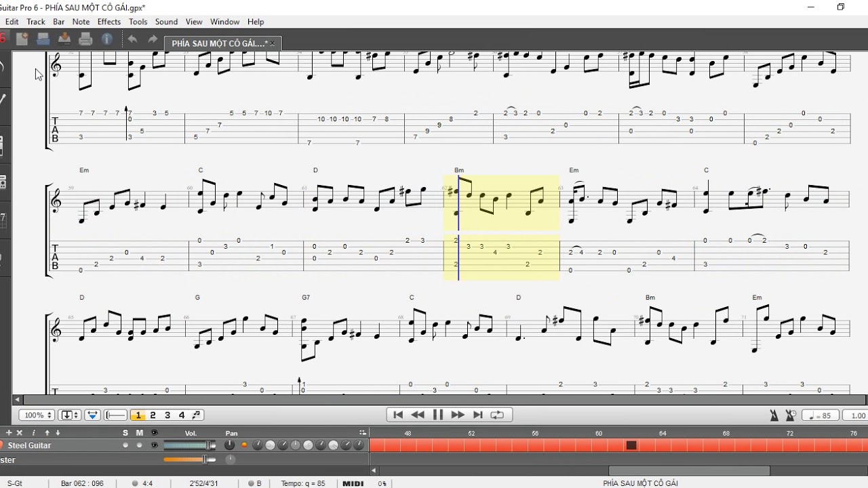Toggle the metronome icon

(x=774, y=415)
